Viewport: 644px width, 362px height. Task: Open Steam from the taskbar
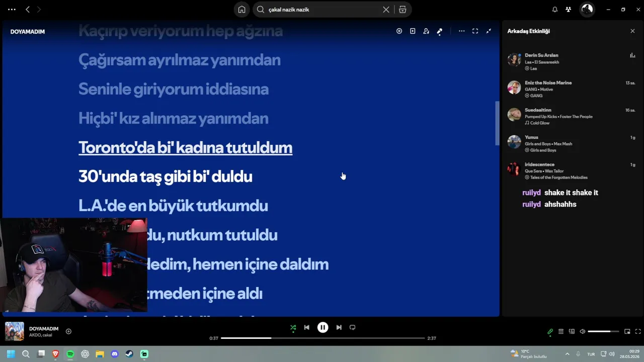[129, 354]
